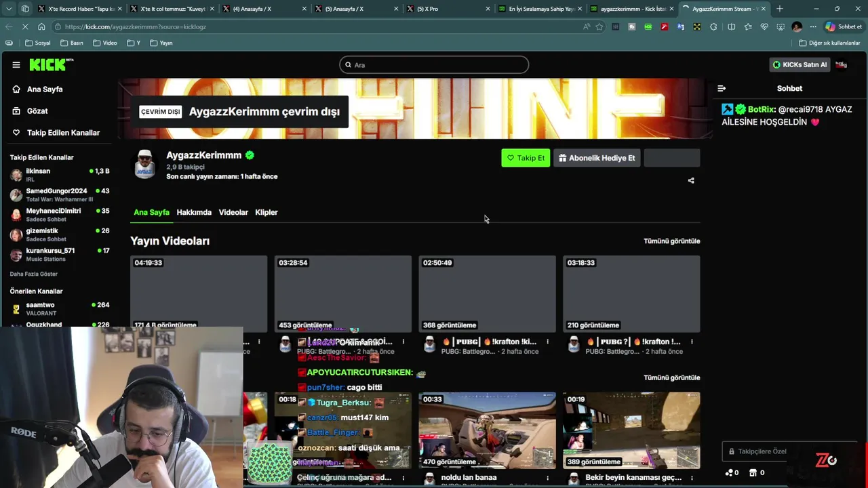This screenshot has height=488, width=868.
Task: Switch to the Klipler tab
Action: (267, 212)
